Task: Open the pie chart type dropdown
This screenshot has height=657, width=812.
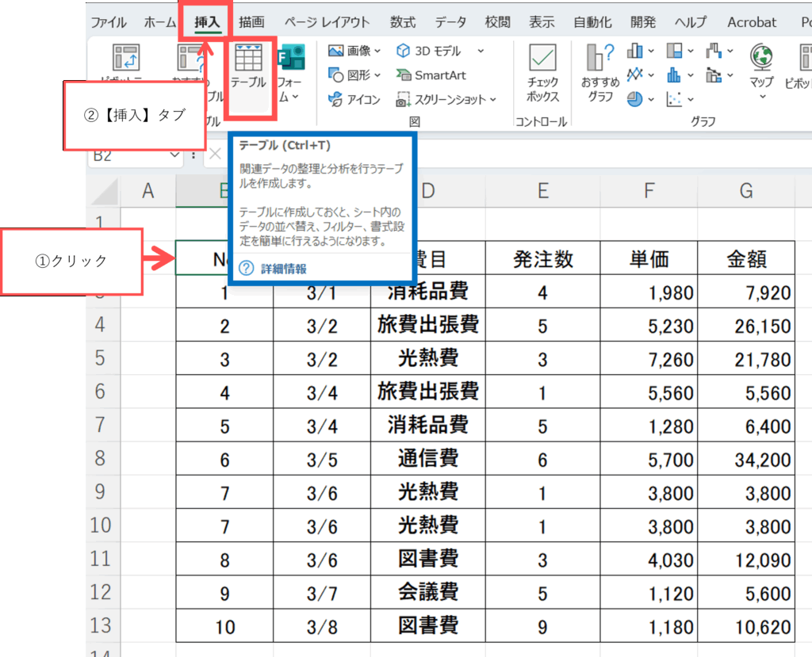Action: point(639,99)
